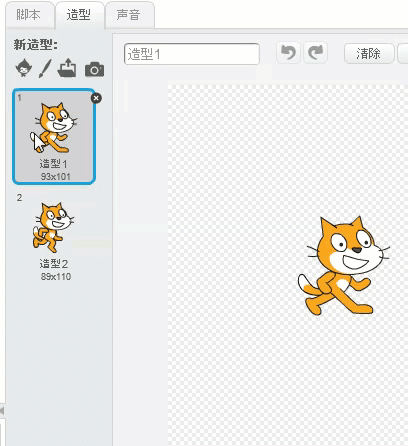This screenshot has height=446, width=408.
Task: Click the 清除 button
Action: tap(369, 53)
